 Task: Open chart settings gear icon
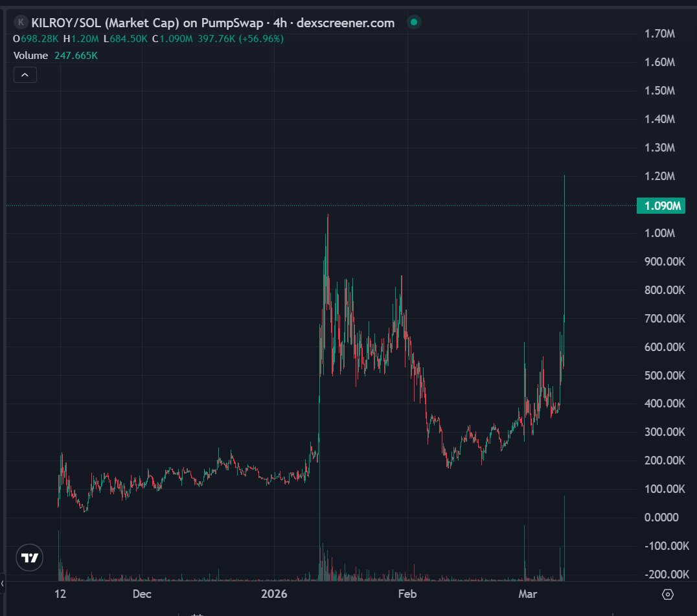pos(667,594)
